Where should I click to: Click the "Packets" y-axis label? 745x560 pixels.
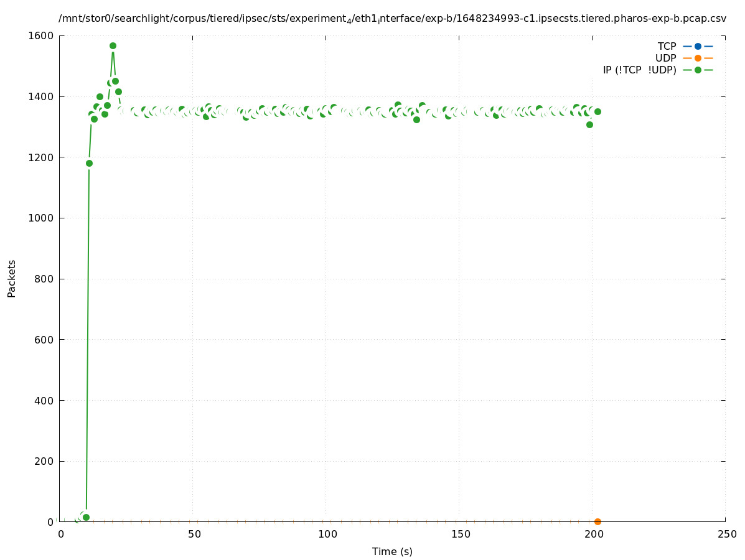(x=12, y=279)
